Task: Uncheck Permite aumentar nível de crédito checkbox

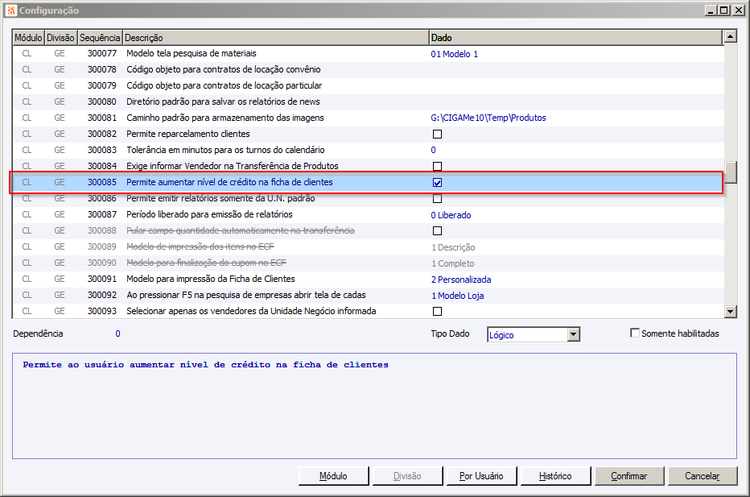Action: point(437,182)
